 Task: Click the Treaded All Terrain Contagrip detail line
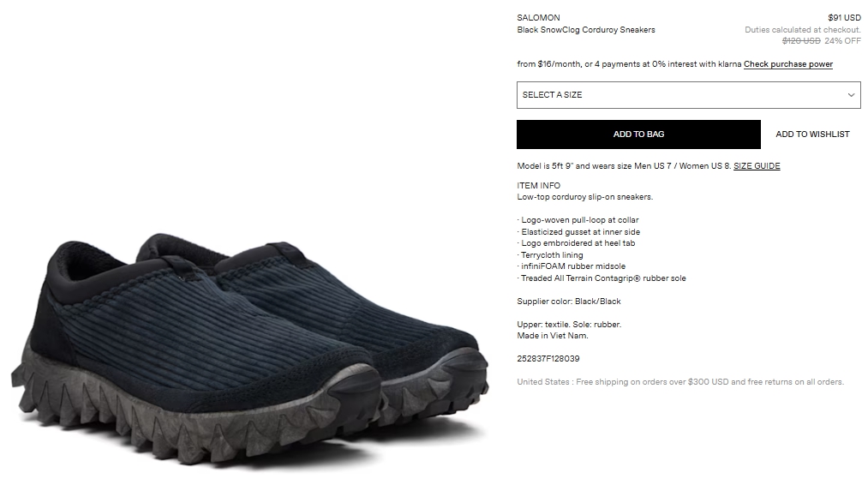(602, 278)
